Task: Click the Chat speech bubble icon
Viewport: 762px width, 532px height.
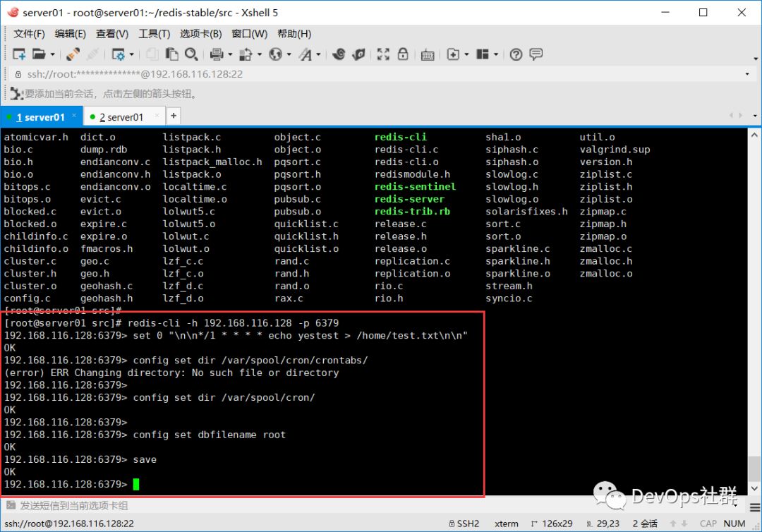Action: coord(536,54)
